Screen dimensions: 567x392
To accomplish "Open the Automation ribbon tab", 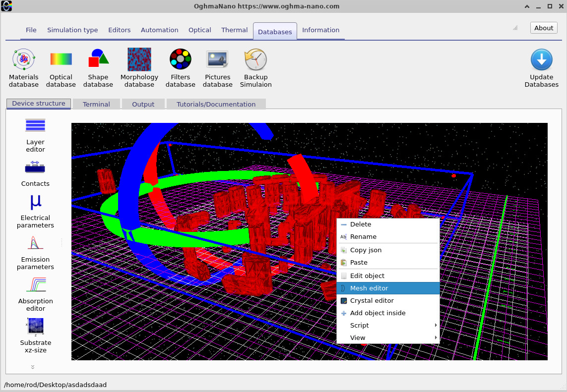I will (159, 30).
